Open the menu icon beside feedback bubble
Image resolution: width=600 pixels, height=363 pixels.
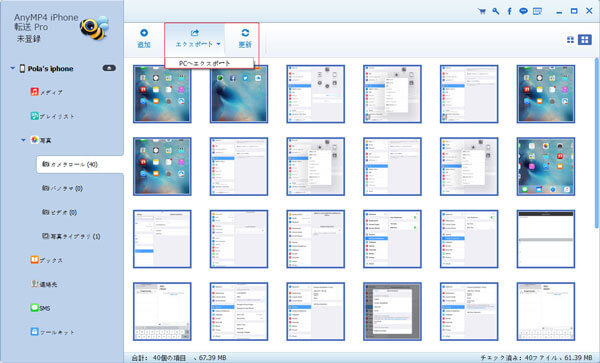point(537,11)
